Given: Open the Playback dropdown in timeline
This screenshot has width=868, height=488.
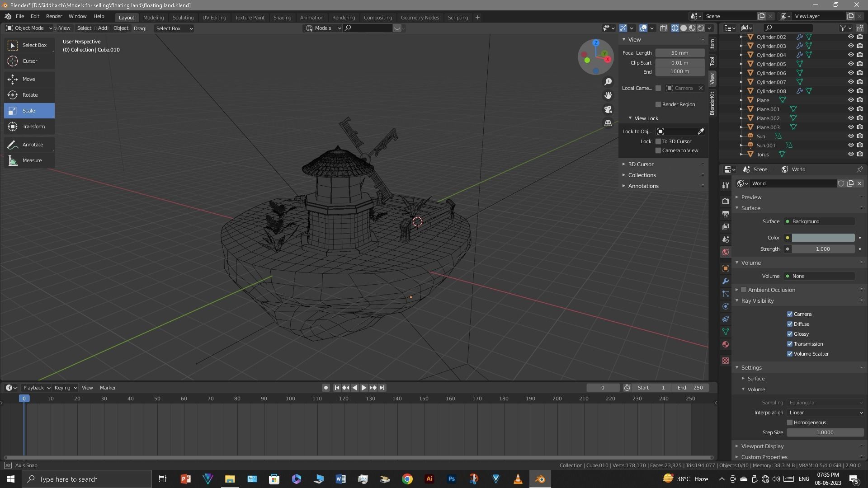Looking at the screenshot, I should tap(36, 388).
